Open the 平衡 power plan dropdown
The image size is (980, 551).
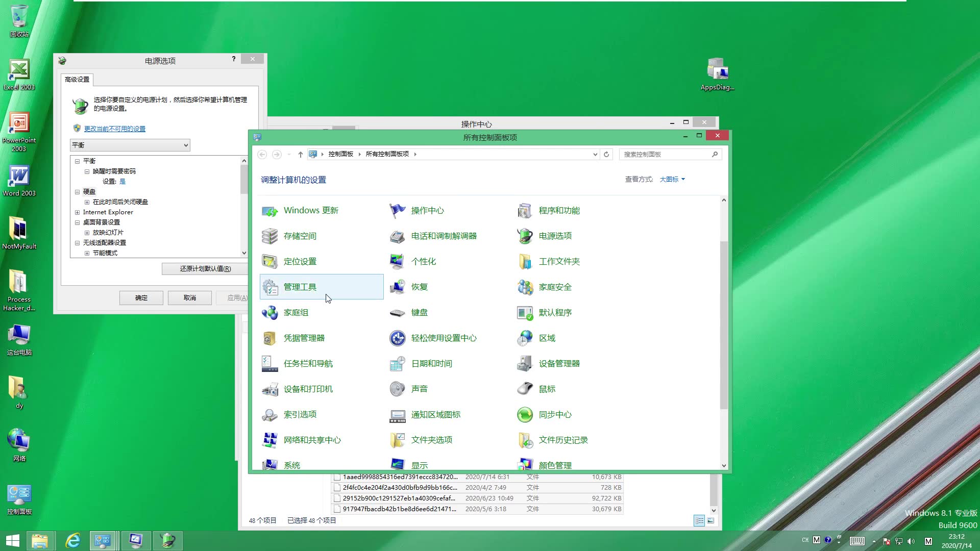(x=130, y=145)
